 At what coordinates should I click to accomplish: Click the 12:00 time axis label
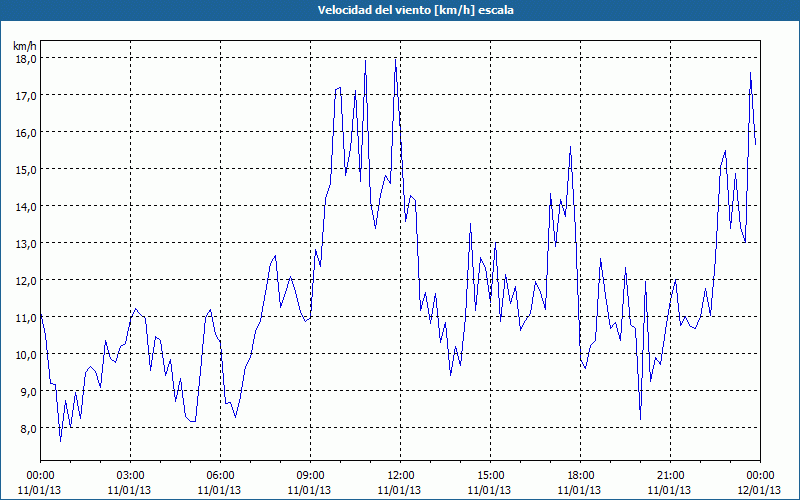401,476
